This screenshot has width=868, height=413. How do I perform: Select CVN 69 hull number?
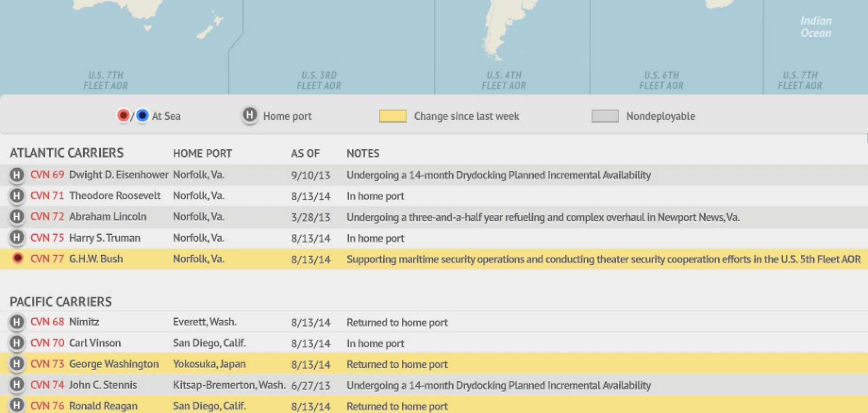[47, 175]
